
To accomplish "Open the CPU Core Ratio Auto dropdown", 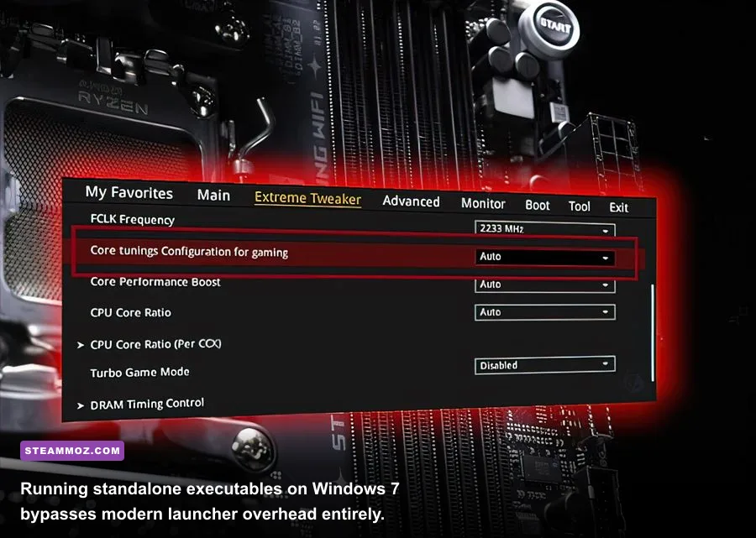I will pos(545,312).
